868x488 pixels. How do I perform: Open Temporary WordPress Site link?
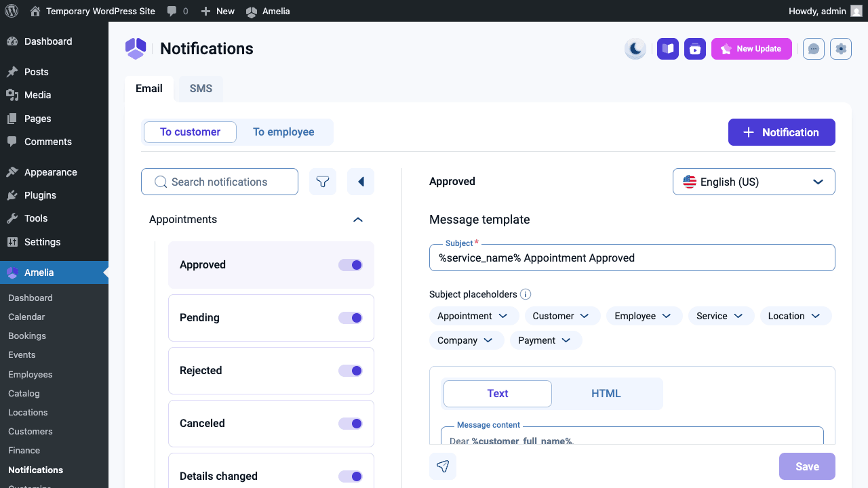coord(92,11)
